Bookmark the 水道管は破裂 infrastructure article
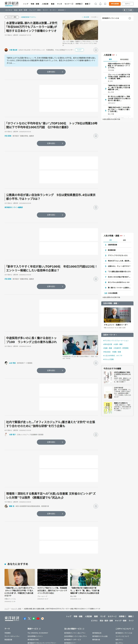Screen dimensions: 138x644 (x=96, y=50)
